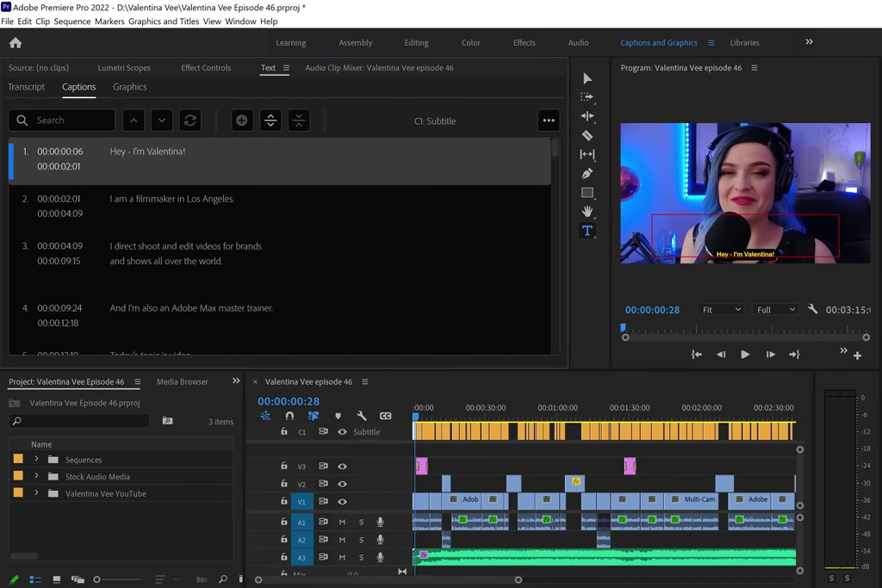Click Program monitor scrub bar playhead
The image size is (882, 588).
(x=623, y=328)
